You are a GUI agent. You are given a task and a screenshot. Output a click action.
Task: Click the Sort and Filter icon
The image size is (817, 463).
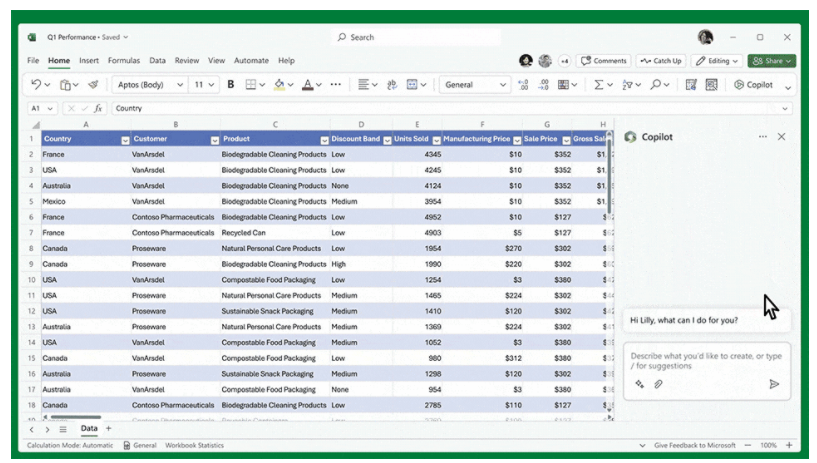pos(627,84)
